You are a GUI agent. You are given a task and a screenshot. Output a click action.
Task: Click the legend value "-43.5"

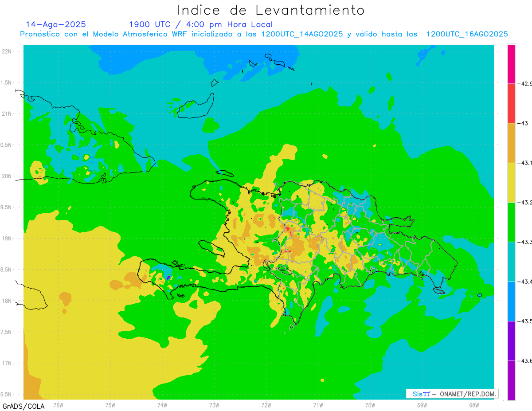[x=525, y=321]
